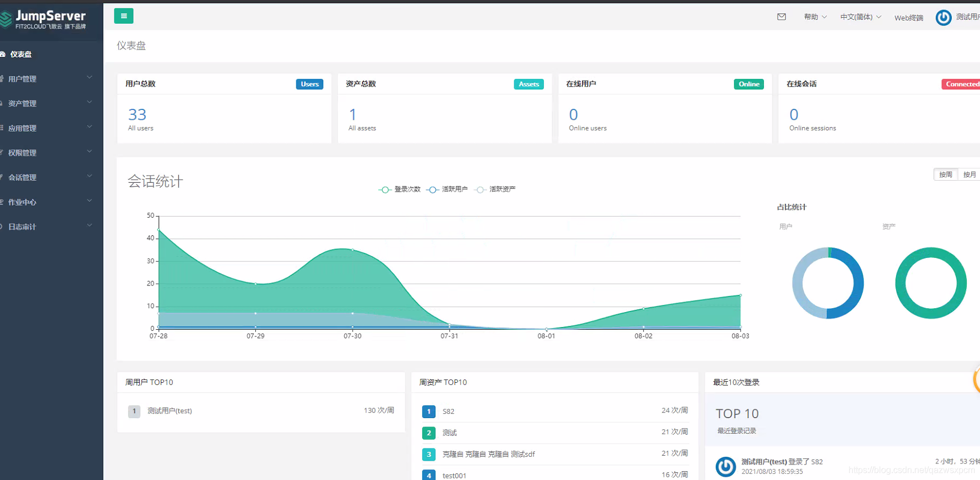Open the All assets count 1
This screenshot has height=480, width=980.
click(x=353, y=114)
